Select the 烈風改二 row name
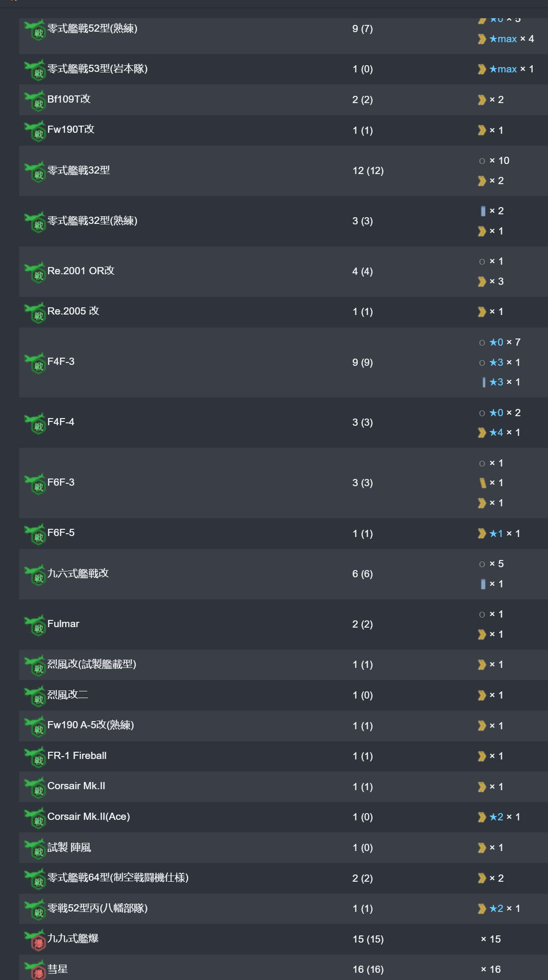 (68, 695)
